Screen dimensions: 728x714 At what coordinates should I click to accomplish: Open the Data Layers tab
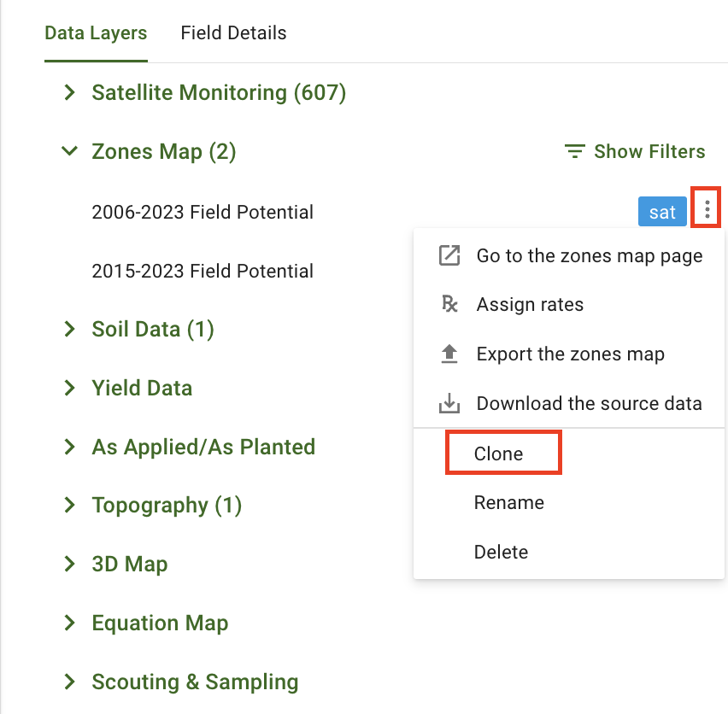pos(96,33)
